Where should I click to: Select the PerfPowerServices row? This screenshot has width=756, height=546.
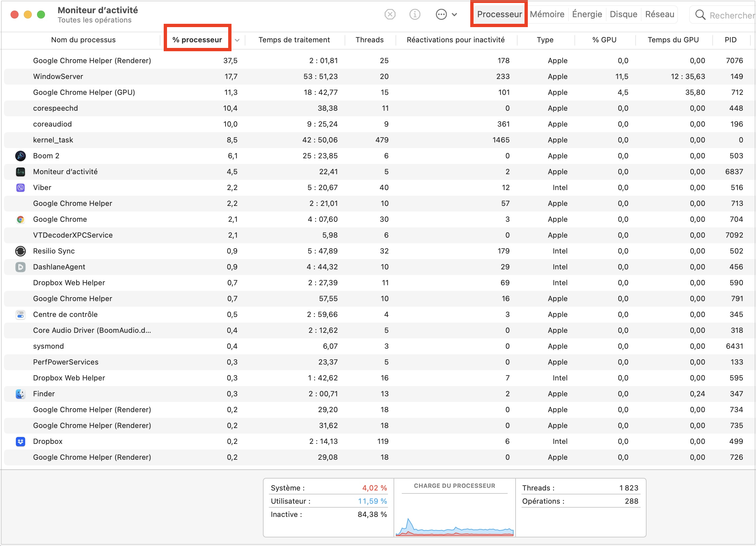tap(379, 362)
